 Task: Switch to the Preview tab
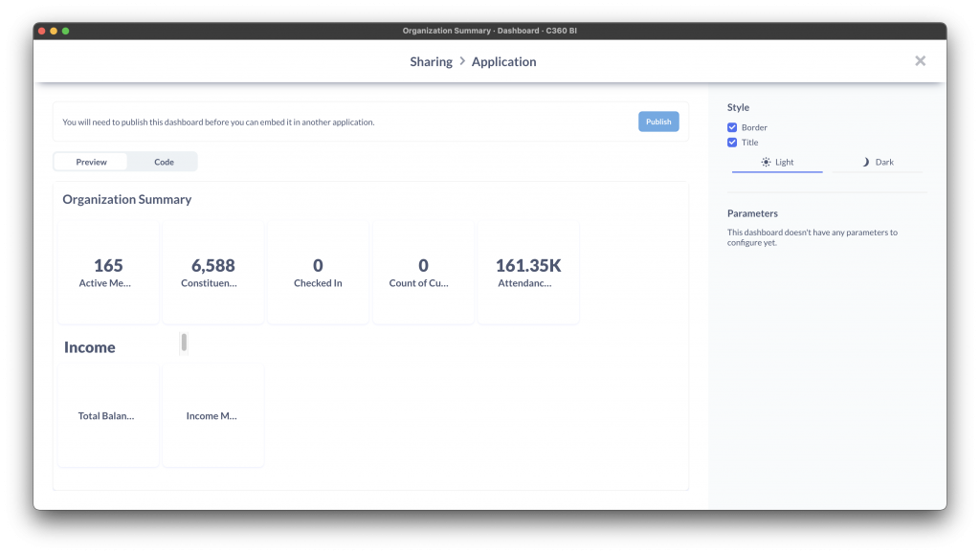pos(91,162)
